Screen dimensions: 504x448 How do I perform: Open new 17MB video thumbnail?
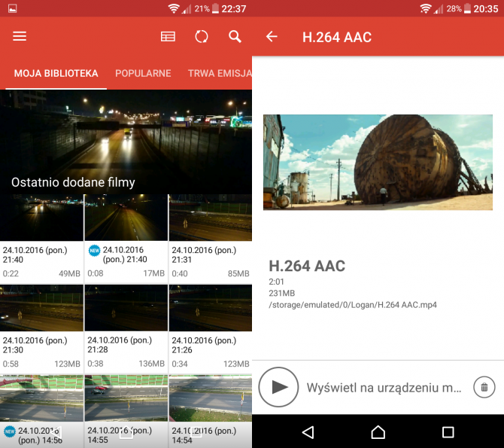pos(126,218)
